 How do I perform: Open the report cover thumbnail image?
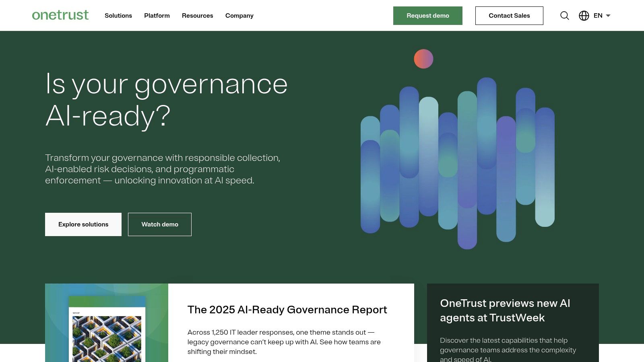[107, 330]
